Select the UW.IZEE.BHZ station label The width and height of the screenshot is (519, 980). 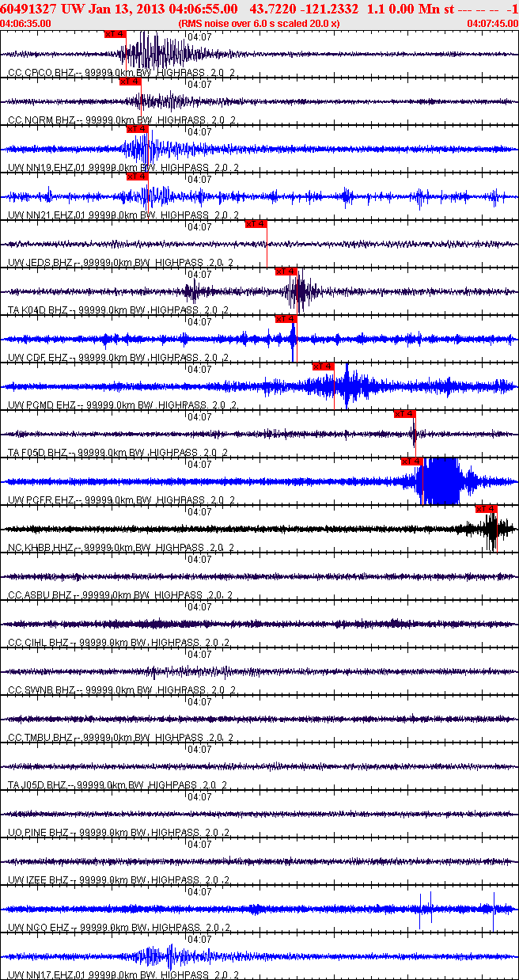pos(39,879)
